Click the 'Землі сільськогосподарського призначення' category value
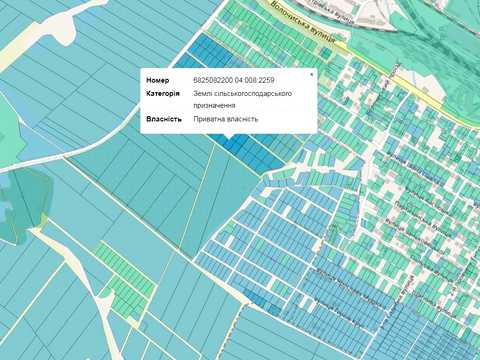480x360 pixels. [x=242, y=99]
